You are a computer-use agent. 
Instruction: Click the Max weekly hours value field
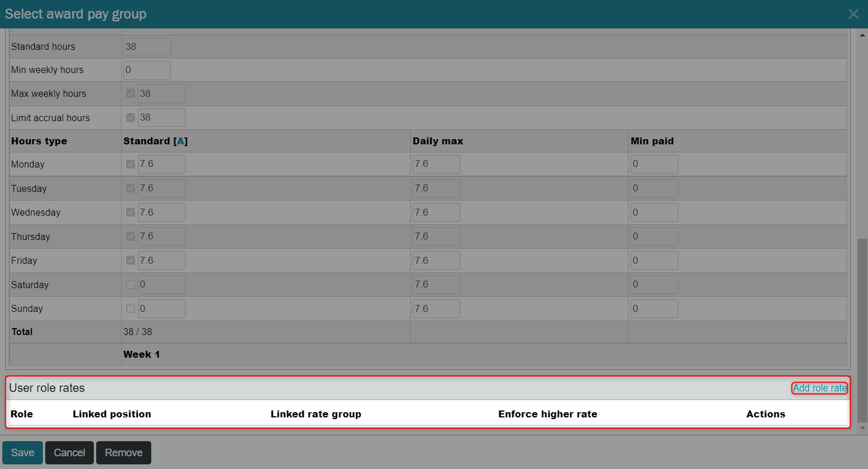click(162, 94)
